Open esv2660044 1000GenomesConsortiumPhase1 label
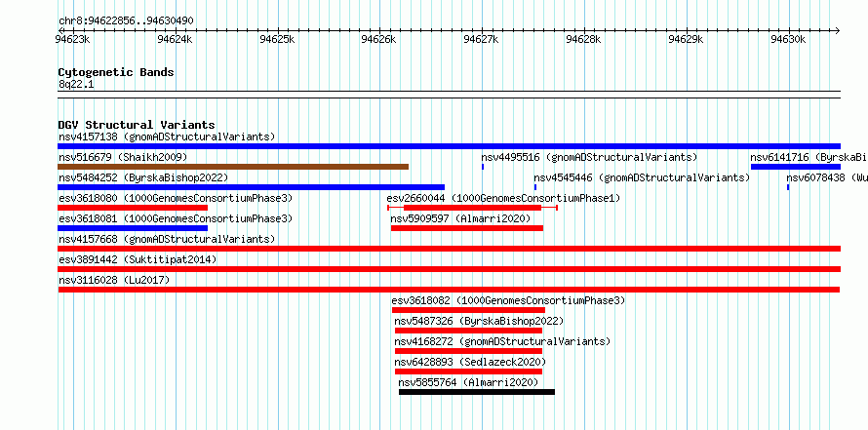868x430 pixels. tap(504, 198)
